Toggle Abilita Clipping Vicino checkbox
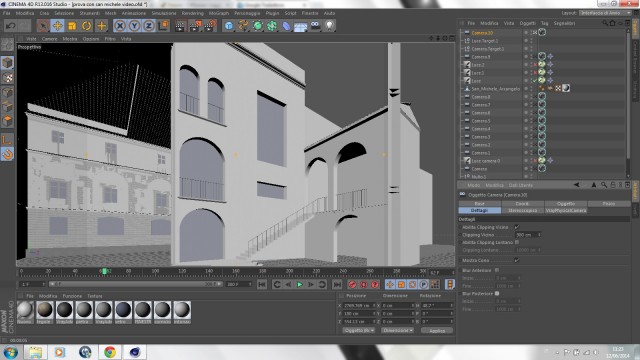This screenshot has height=360, width=640. click(x=517, y=227)
